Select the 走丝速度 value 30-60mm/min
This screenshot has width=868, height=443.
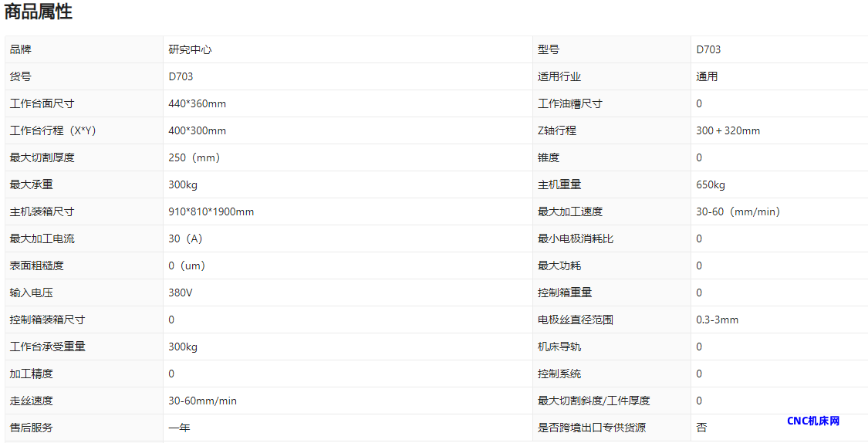202,401
